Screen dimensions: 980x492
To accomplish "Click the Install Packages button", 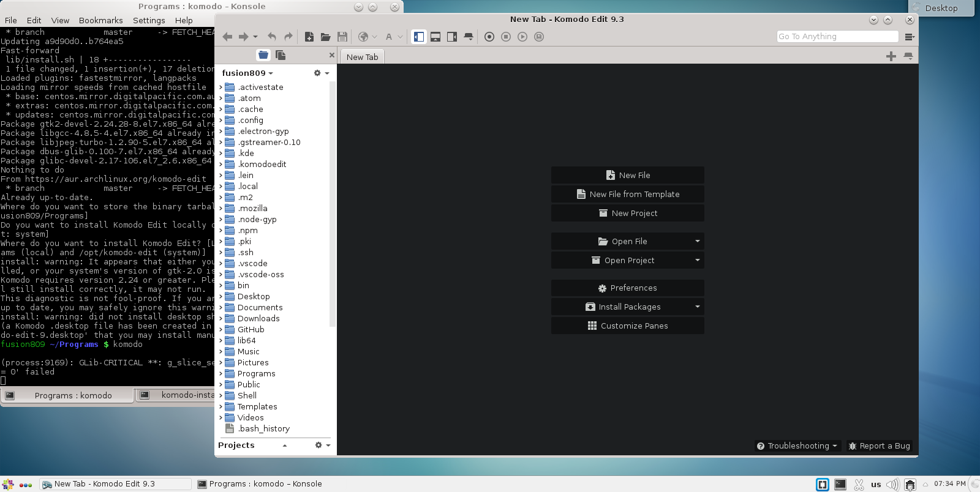I will click(x=622, y=307).
